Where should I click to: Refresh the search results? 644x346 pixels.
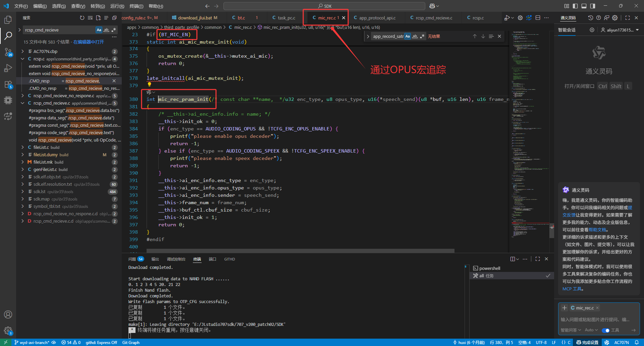pos(82,18)
